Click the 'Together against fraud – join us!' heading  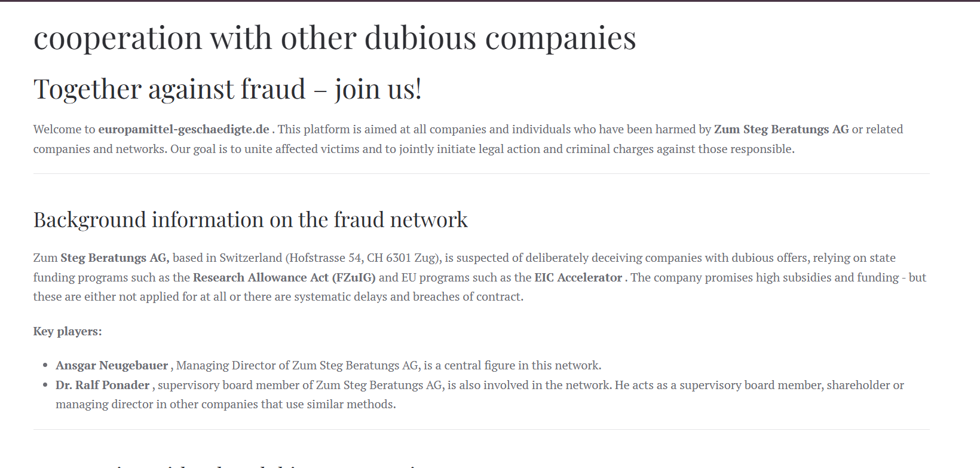pos(228,89)
